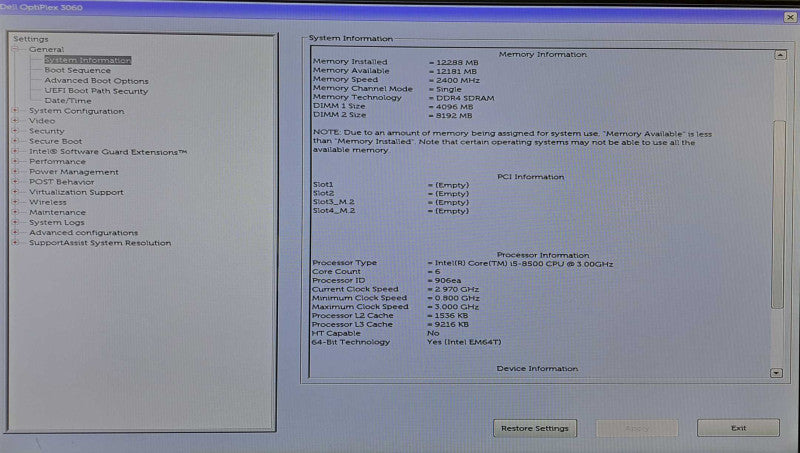Select Intel Software Guard Extensions label
This screenshot has height=453, width=800.
click(x=108, y=152)
